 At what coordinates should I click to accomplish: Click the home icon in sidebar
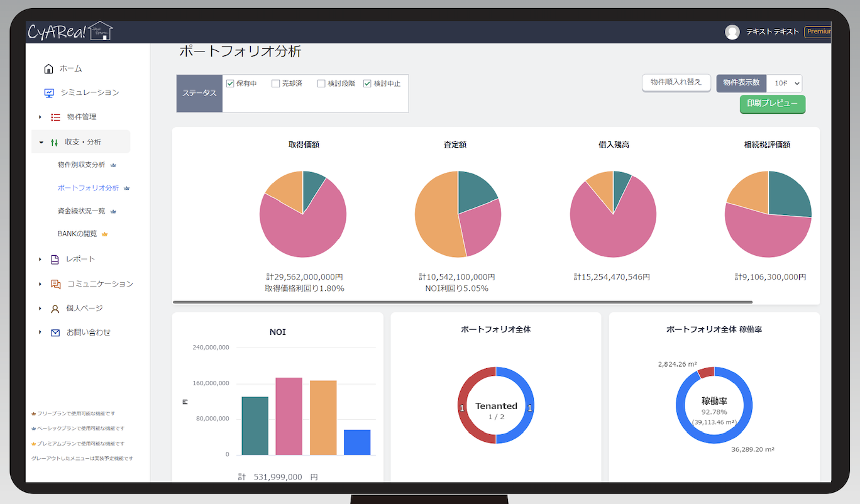[49, 68]
